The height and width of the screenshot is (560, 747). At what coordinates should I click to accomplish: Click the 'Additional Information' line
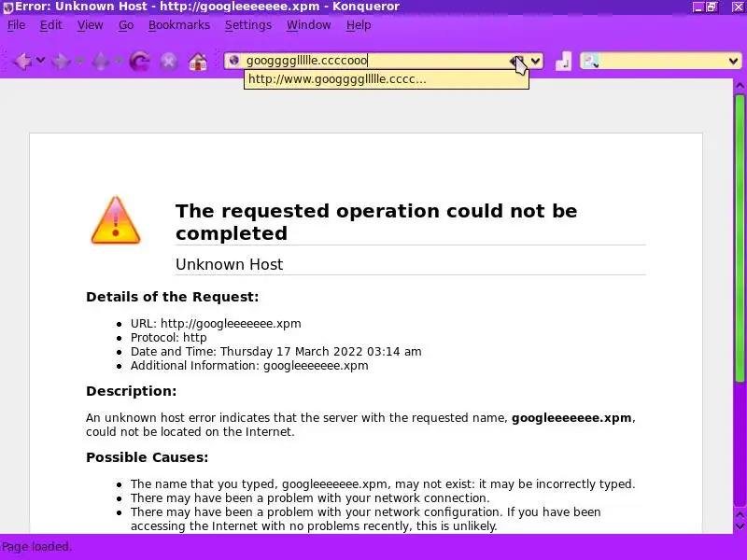pos(249,366)
